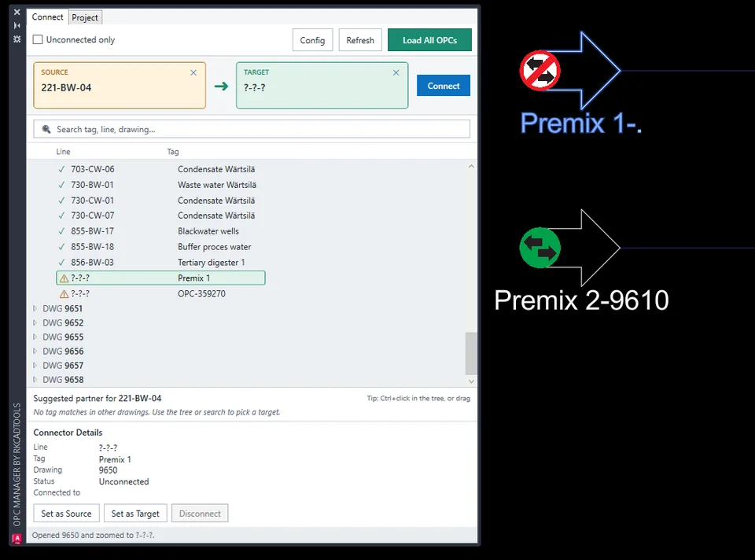This screenshot has height=560, width=755.
Task: Expand the DWG 9655 node
Action: (x=35, y=337)
